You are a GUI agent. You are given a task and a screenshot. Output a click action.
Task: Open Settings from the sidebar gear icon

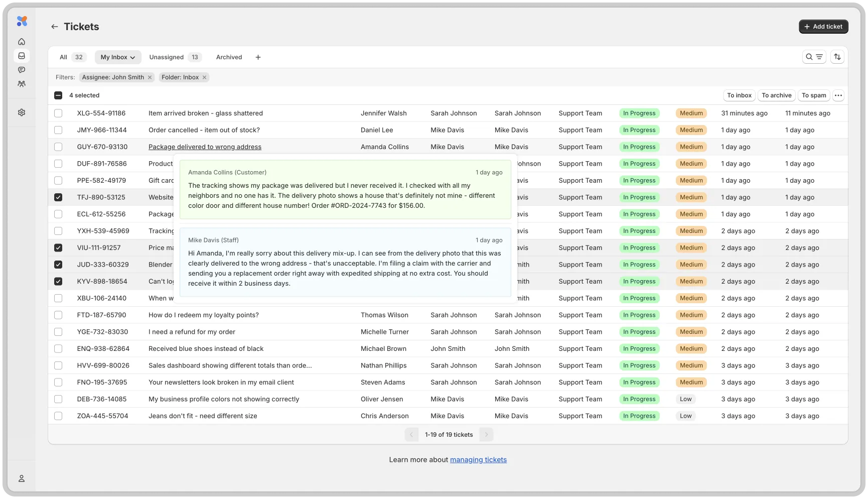click(22, 112)
